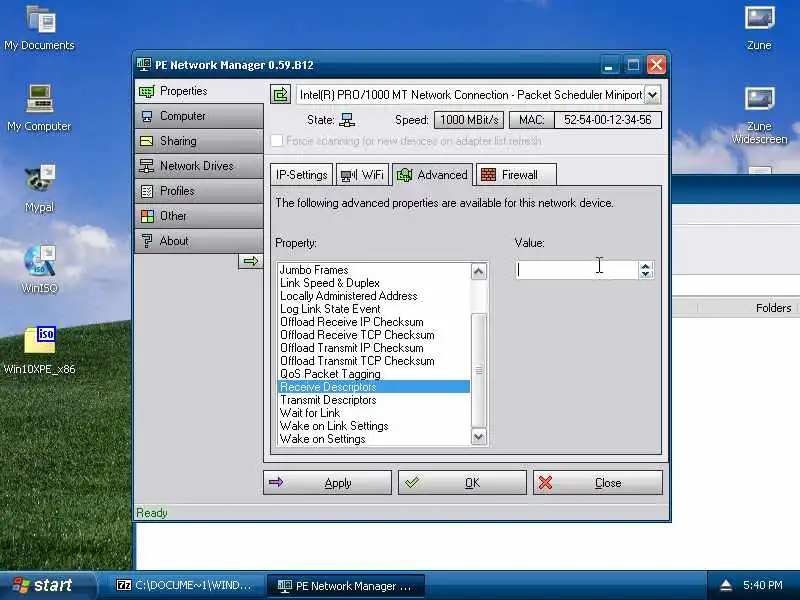
Task: Select Transmit Descriptors property
Action: [x=373, y=400]
